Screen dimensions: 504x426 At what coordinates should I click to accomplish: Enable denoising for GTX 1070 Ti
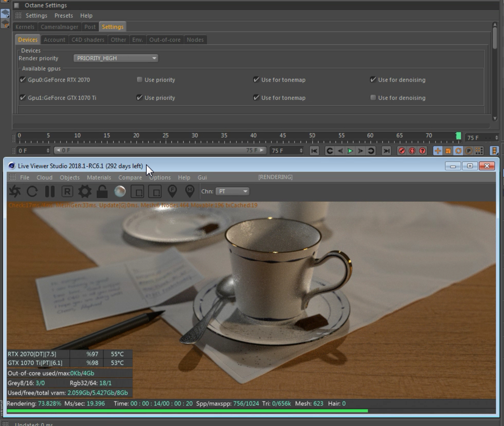tap(373, 98)
